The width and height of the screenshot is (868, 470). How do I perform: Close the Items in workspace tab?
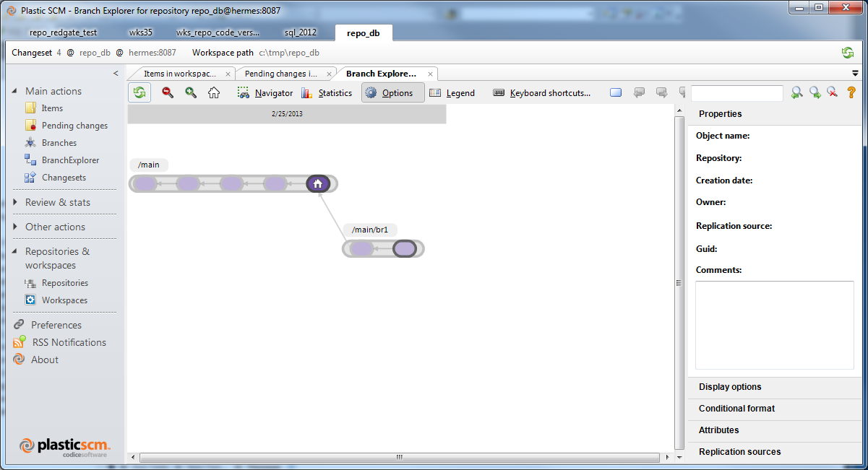(228, 74)
